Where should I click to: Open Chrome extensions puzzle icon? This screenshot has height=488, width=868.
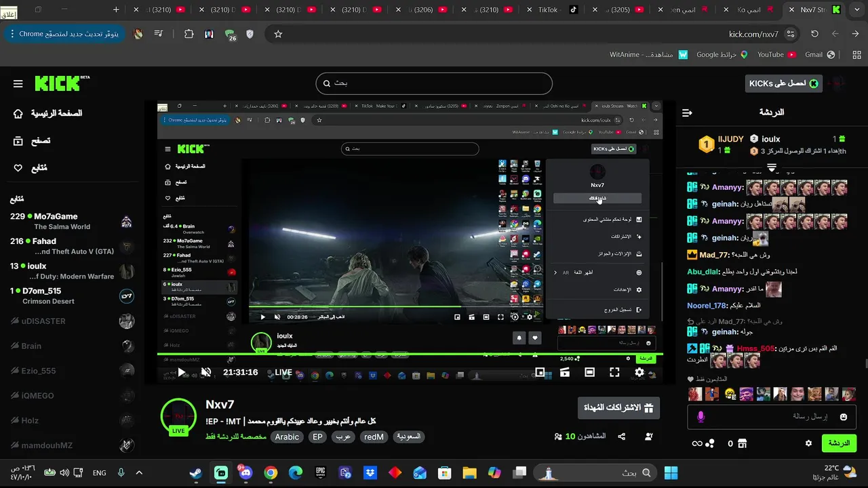tap(189, 34)
